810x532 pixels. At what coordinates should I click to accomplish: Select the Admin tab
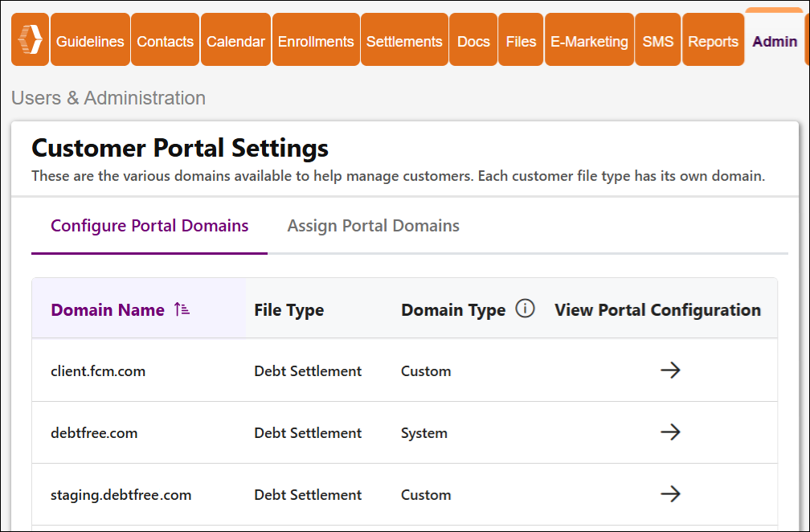point(775,41)
